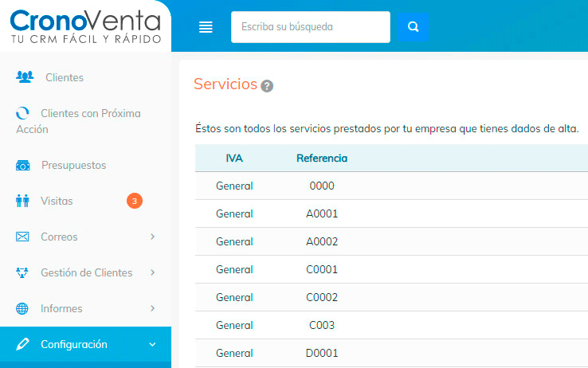Click the Visitas badge showing 3

point(135,202)
